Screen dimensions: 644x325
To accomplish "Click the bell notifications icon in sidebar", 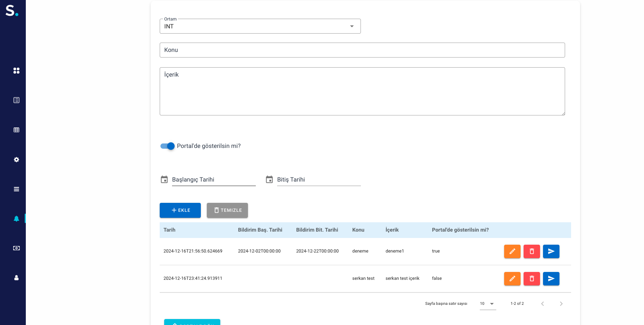I will click(16, 219).
